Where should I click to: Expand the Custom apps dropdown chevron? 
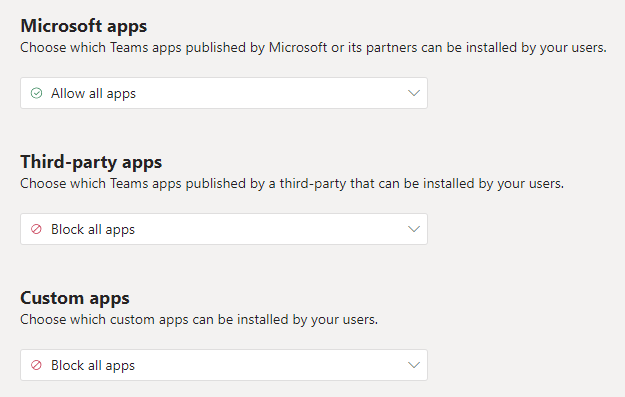pos(414,365)
